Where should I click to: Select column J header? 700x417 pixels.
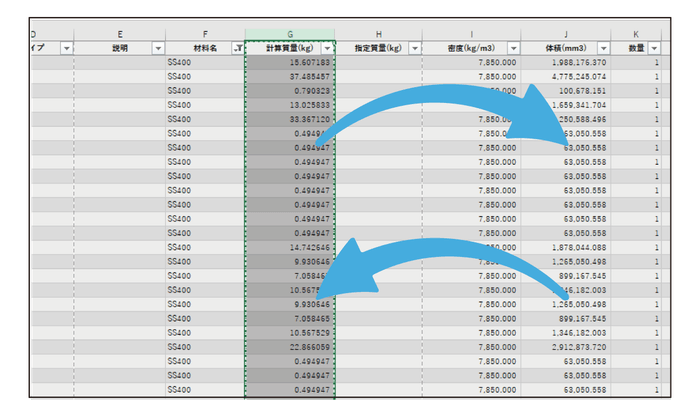(565, 34)
